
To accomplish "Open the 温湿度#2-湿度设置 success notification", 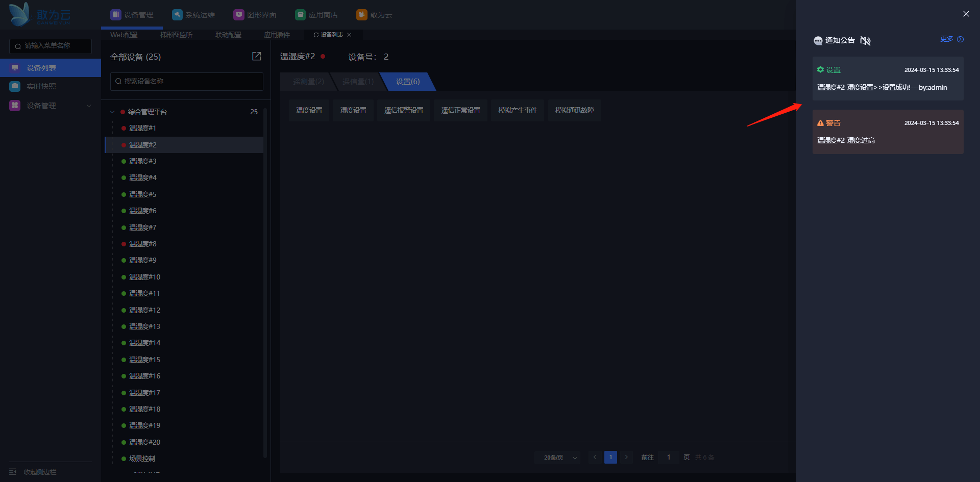I will 888,79.
